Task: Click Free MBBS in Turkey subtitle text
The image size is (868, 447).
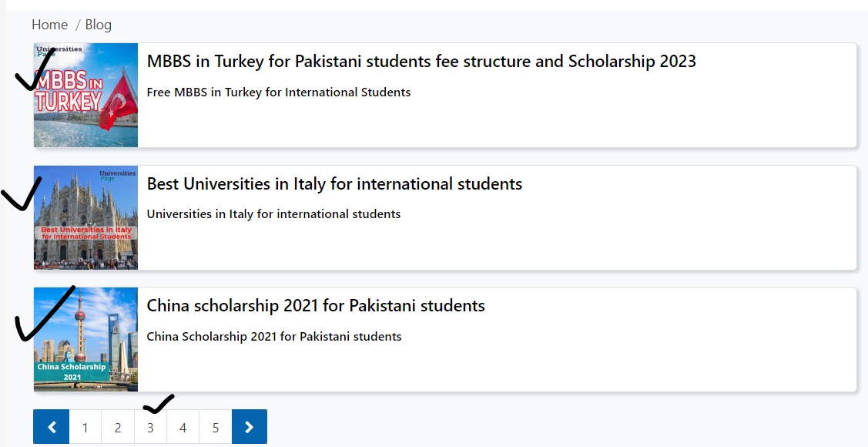Action: (x=279, y=92)
